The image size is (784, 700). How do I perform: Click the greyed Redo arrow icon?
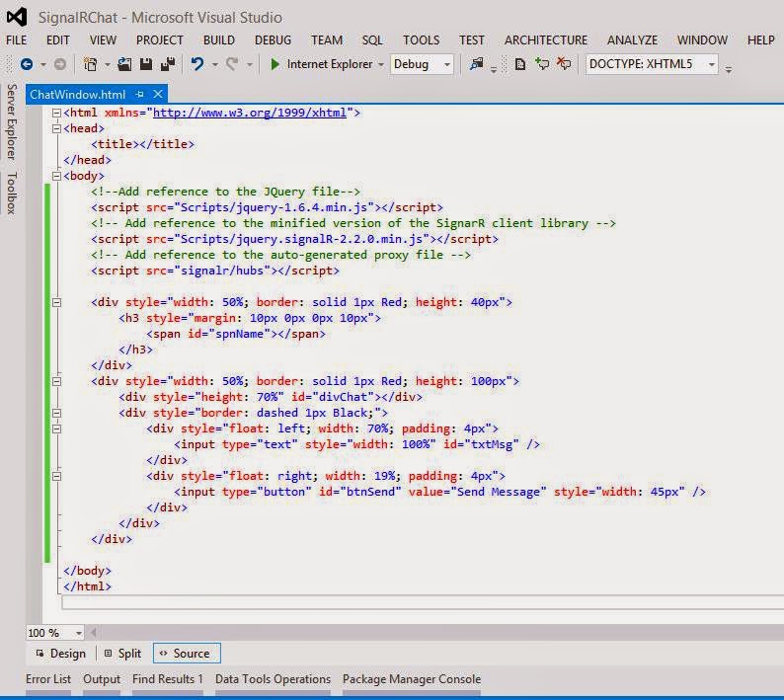(x=232, y=64)
